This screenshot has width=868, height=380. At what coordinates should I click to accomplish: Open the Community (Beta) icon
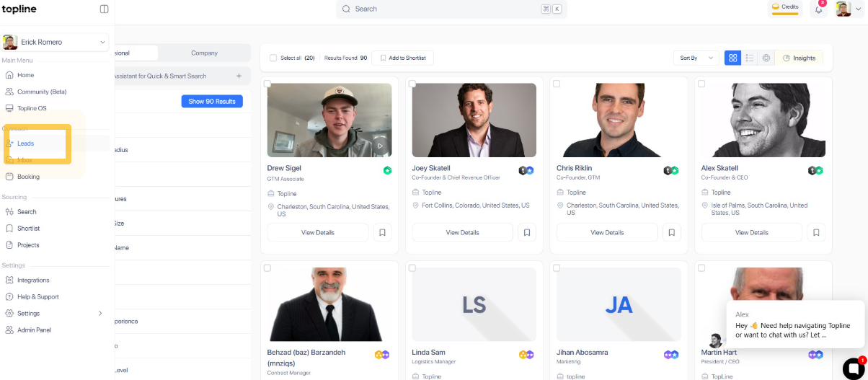click(x=9, y=92)
